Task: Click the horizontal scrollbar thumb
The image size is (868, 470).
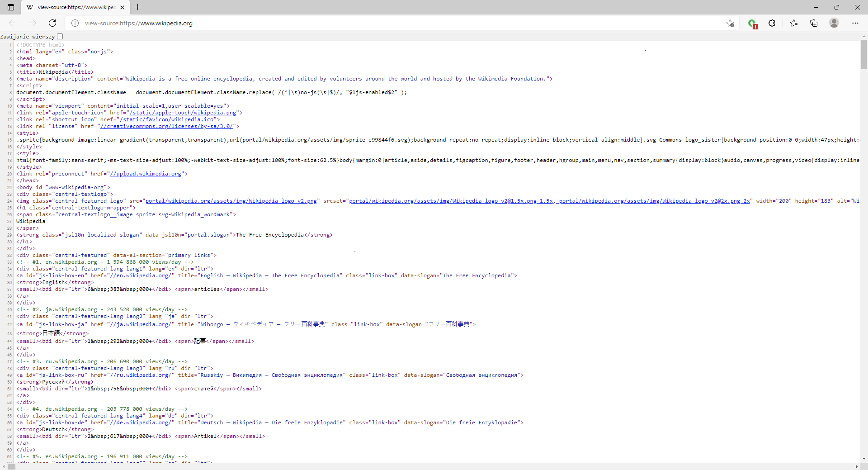Action: coord(11,466)
